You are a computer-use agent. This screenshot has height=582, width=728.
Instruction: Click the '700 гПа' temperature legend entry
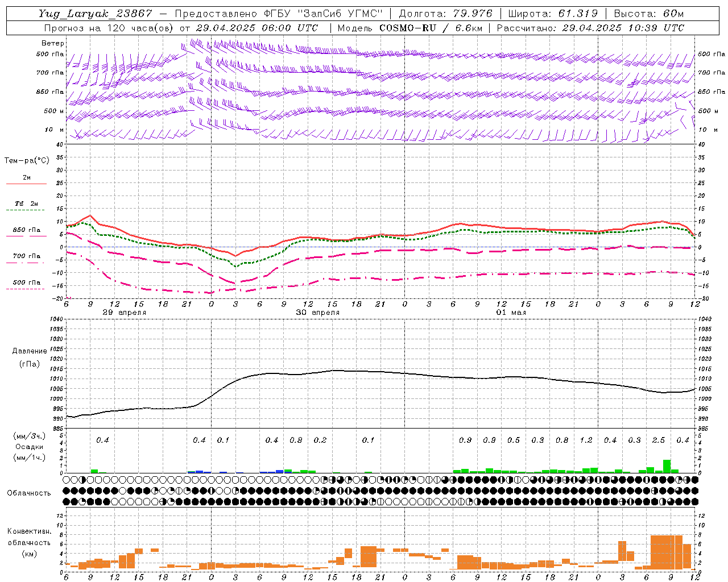click(x=27, y=256)
